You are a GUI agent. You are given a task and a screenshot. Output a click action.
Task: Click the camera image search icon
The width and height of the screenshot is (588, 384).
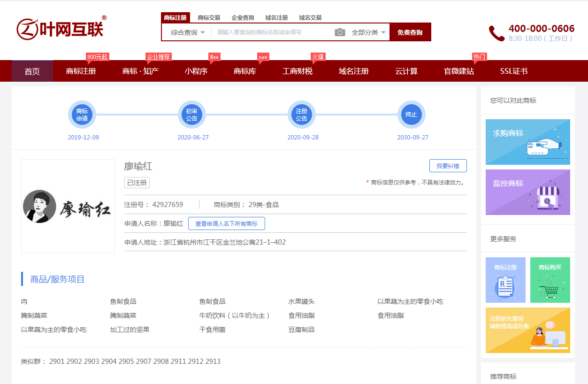(x=340, y=32)
